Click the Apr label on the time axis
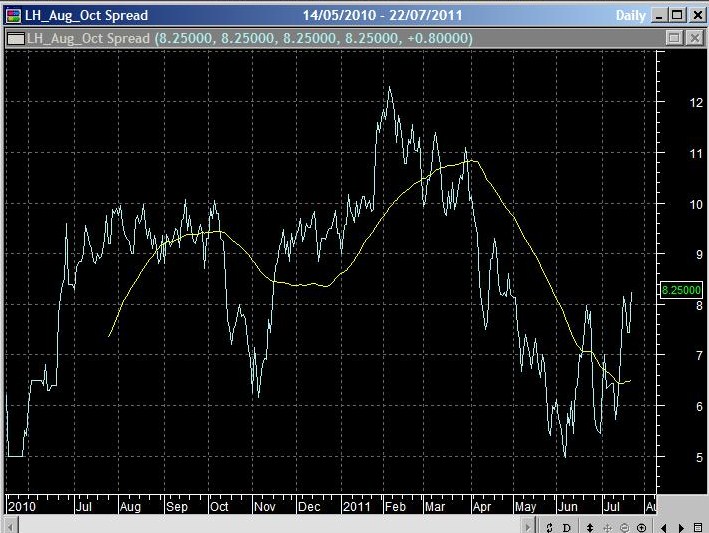709x533 pixels. pos(482,506)
